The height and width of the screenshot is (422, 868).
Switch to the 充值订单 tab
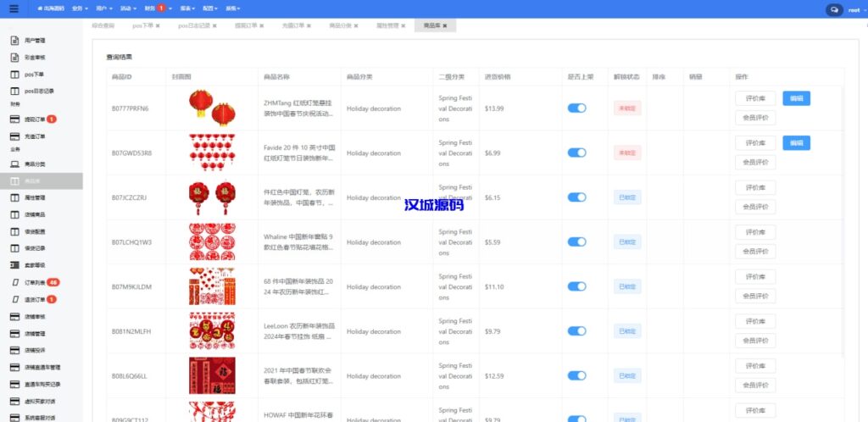click(293, 25)
